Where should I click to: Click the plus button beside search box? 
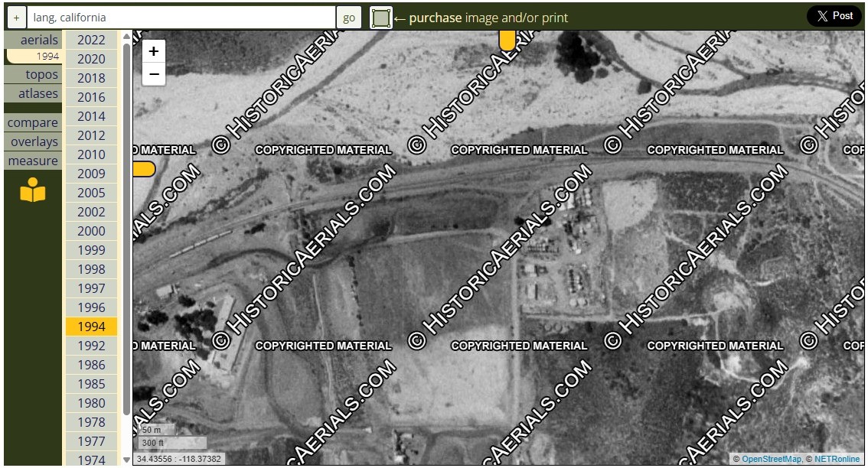click(16, 18)
